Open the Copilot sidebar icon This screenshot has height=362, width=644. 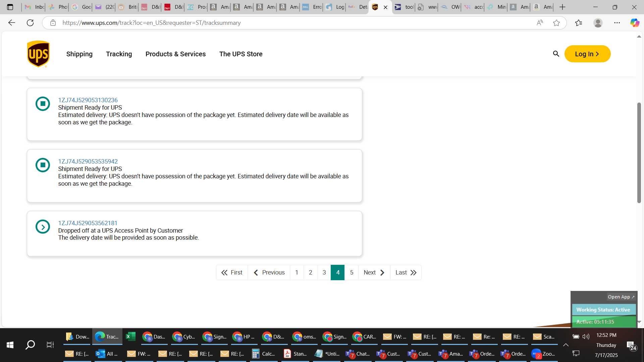coord(635,23)
